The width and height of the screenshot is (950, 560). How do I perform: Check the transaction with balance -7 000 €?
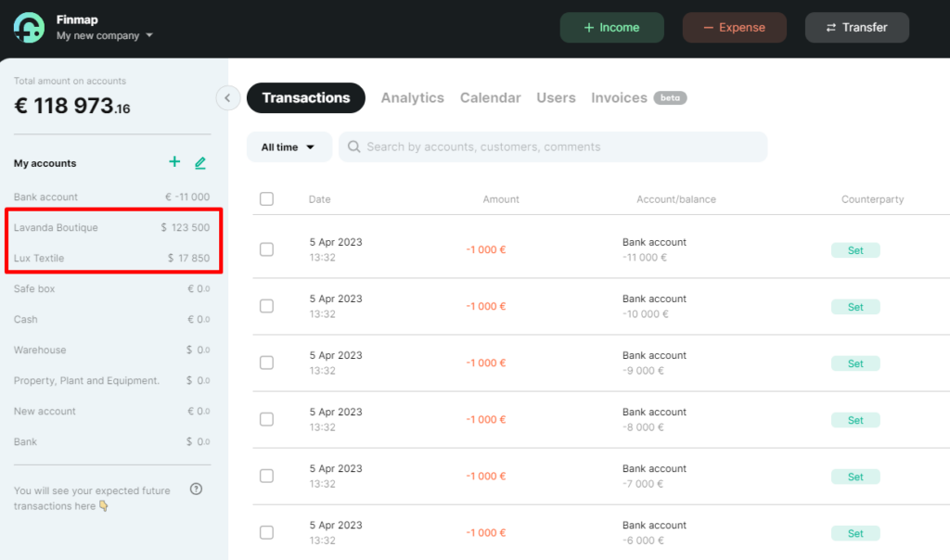(266, 476)
